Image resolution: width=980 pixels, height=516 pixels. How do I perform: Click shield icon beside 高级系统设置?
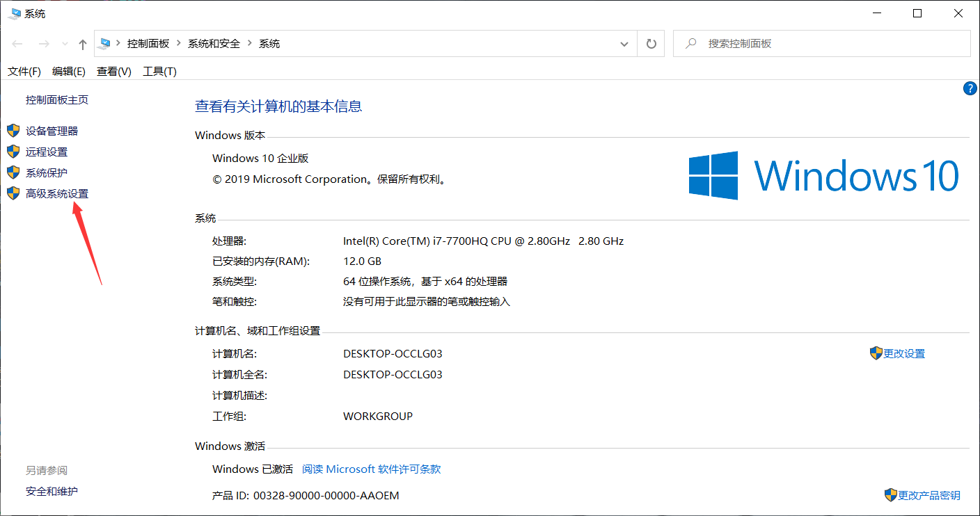pyautogui.click(x=13, y=193)
